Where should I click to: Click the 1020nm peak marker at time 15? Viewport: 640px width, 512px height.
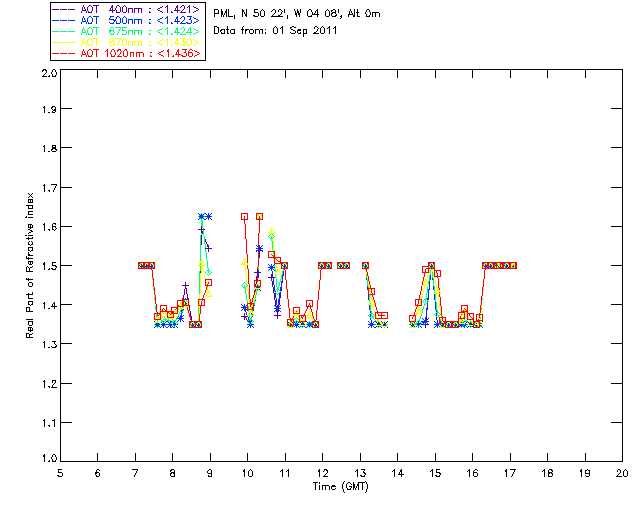(x=431, y=266)
